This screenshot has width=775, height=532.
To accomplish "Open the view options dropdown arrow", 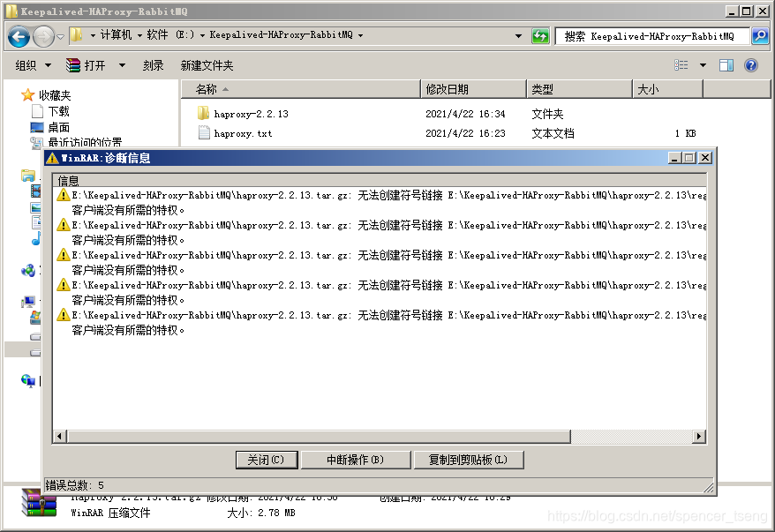I will click(x=703, y=65).
